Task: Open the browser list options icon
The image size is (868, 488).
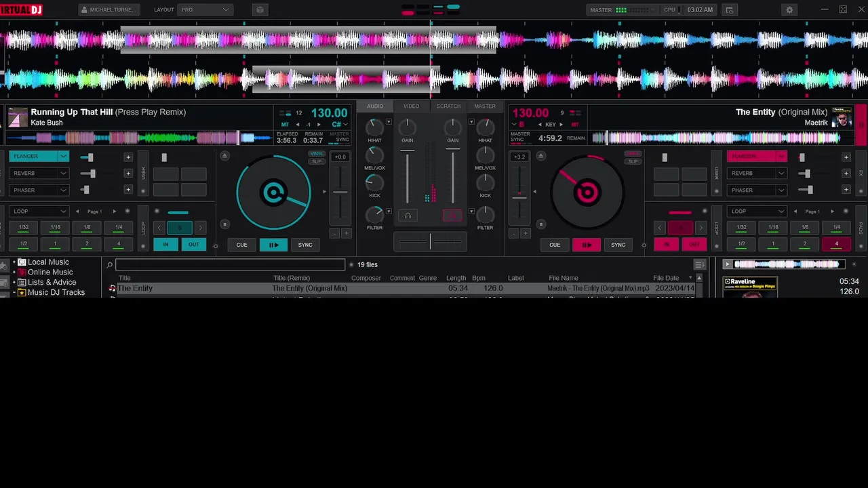Action: pos(699,264)
